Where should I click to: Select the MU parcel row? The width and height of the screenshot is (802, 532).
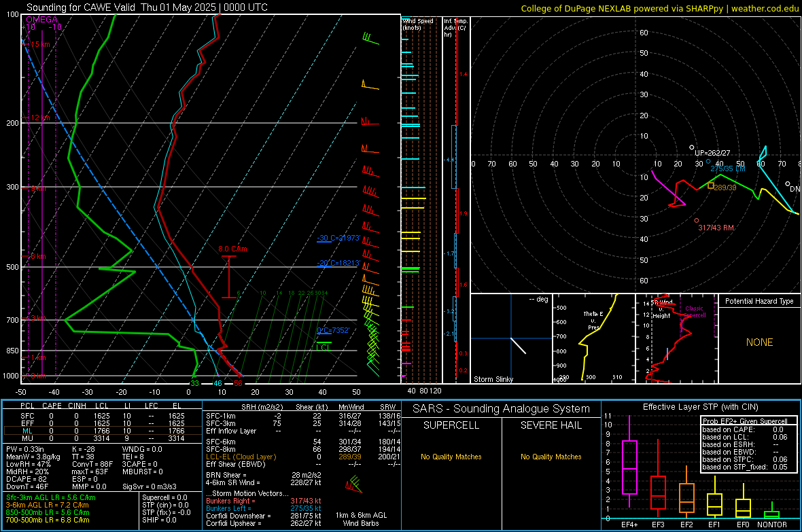pyautogui.click(x=103, y=438)
